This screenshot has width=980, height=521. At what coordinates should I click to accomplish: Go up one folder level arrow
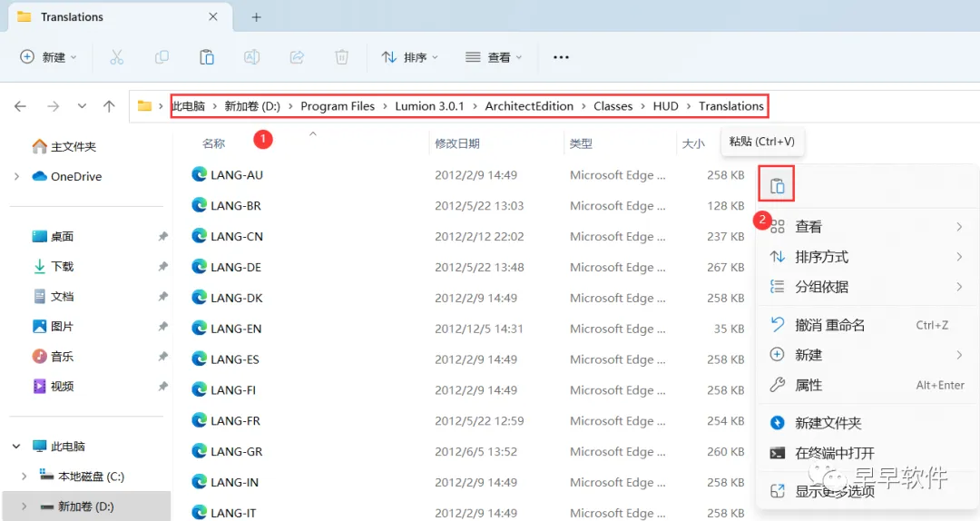pos(110,106)
